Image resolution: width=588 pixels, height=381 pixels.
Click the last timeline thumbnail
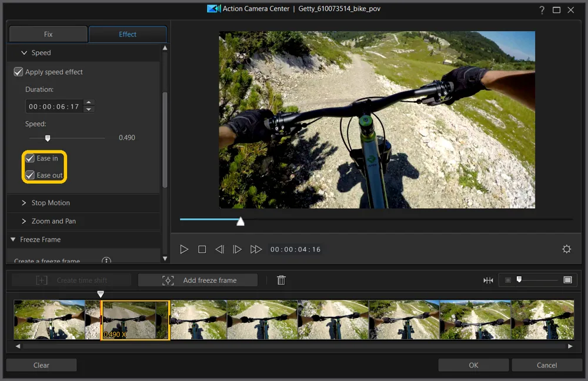pyautogui.click(x=543, y=320)
